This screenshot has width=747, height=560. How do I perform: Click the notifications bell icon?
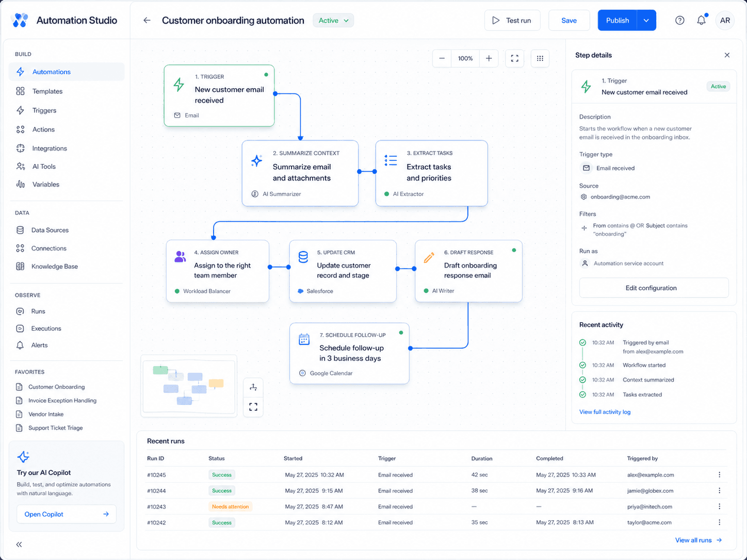click(x=701, y=20)
